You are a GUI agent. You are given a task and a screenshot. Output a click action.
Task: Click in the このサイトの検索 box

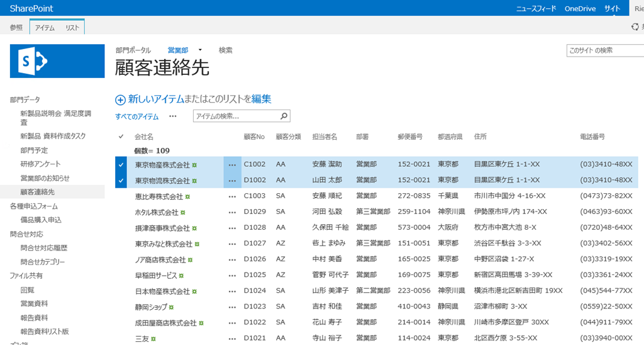pyautogui.click(x=605, y=50)
